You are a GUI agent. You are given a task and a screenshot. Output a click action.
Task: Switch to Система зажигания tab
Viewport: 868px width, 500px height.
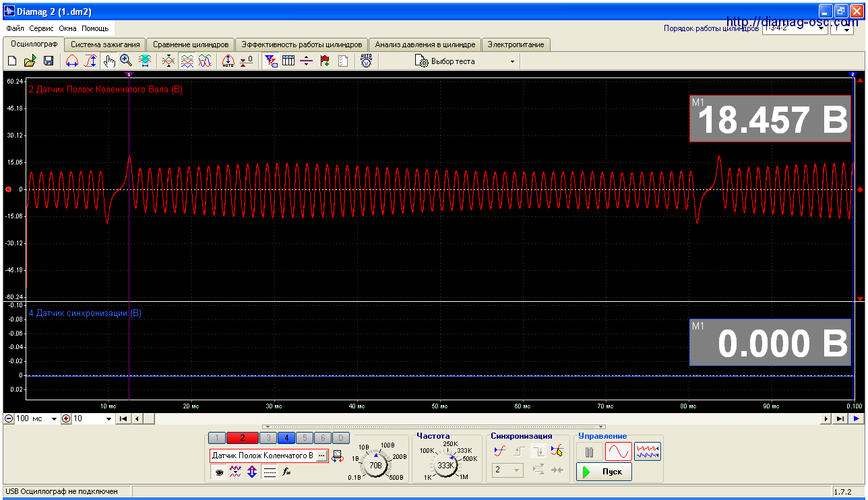[105, 44]
